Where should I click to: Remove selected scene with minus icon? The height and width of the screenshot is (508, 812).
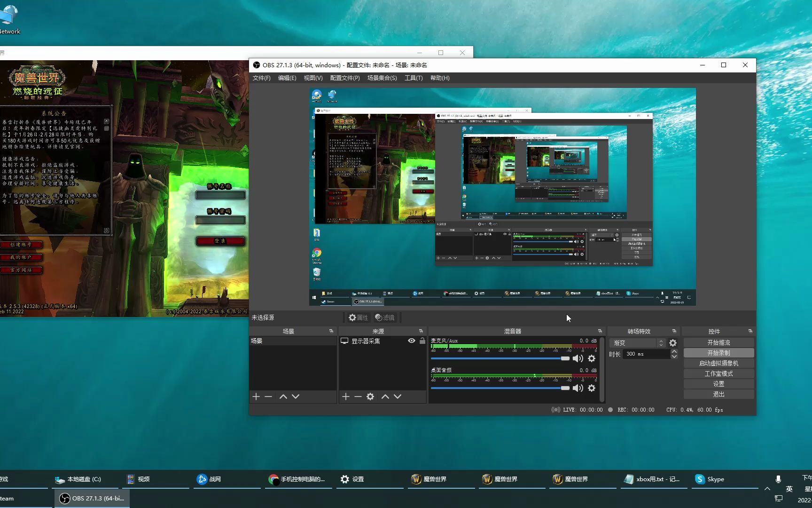point(268,397)
